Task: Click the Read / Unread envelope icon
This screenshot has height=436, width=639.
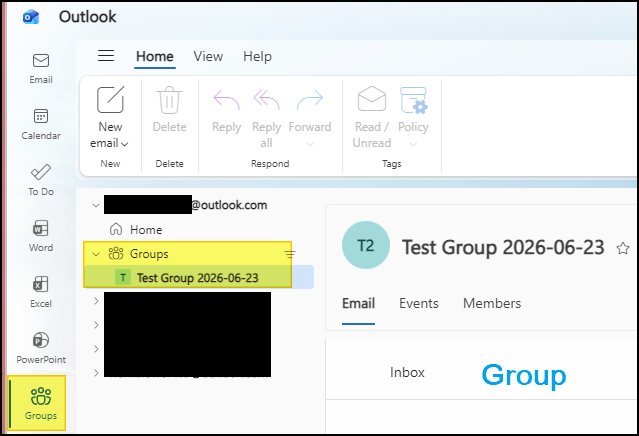Action: coord(372,99)
